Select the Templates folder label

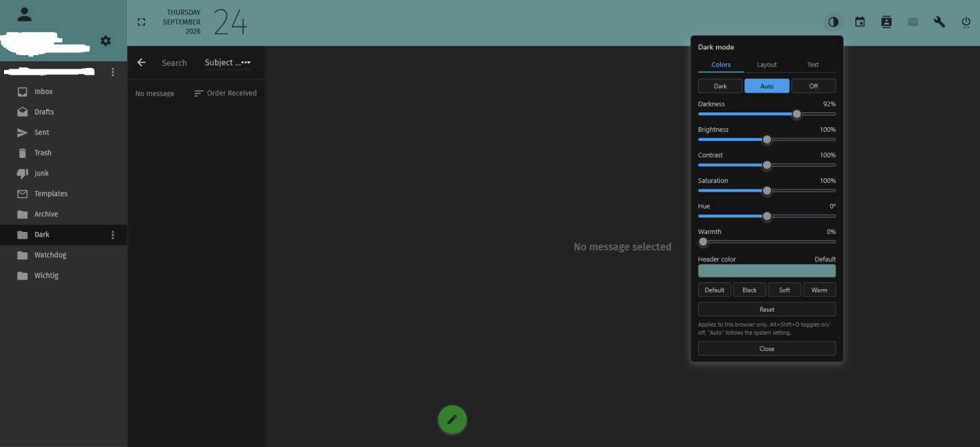(51, 194)
